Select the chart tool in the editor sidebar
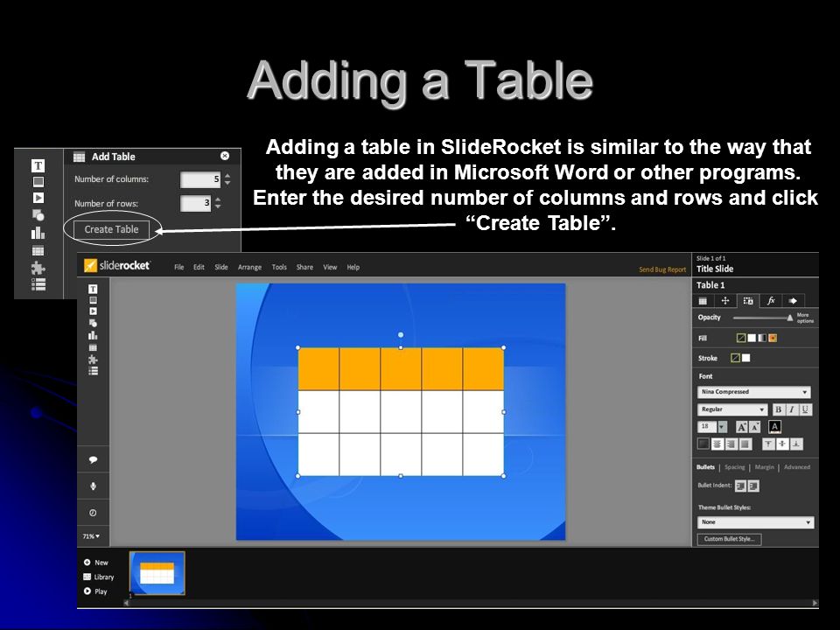The height and width of the screenshot is (630, 840). (x=93, y=335)
